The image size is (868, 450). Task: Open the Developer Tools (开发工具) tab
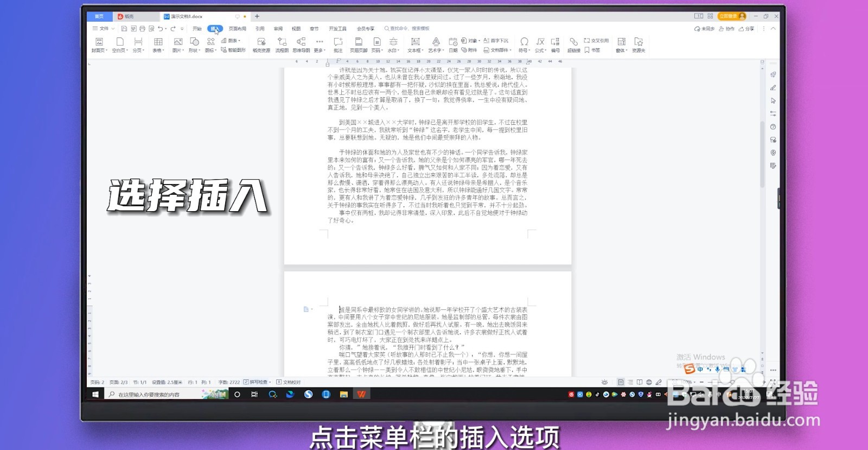pyautogui.click(x=337, y=29)
